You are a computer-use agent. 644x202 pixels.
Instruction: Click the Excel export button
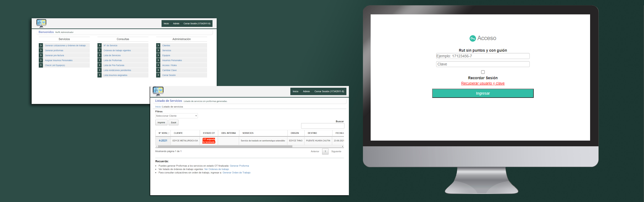point(173,123)
